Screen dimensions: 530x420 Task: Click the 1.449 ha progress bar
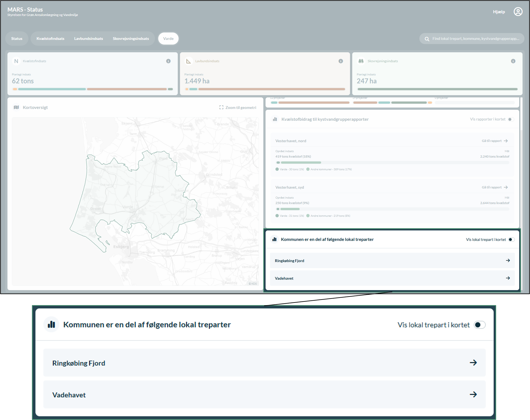(x=265, y=89)
